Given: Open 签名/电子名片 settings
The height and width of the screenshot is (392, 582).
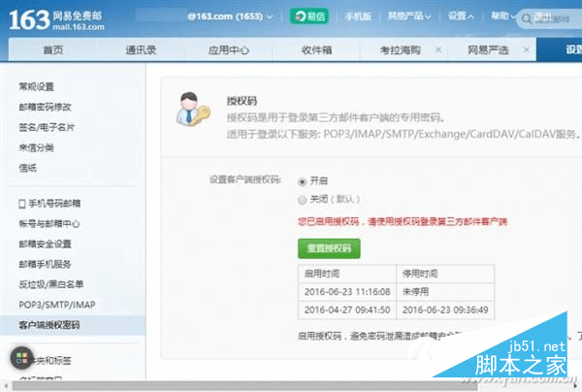Looking at the screenshot, I should pyautogui.click(x=47, y=128).
